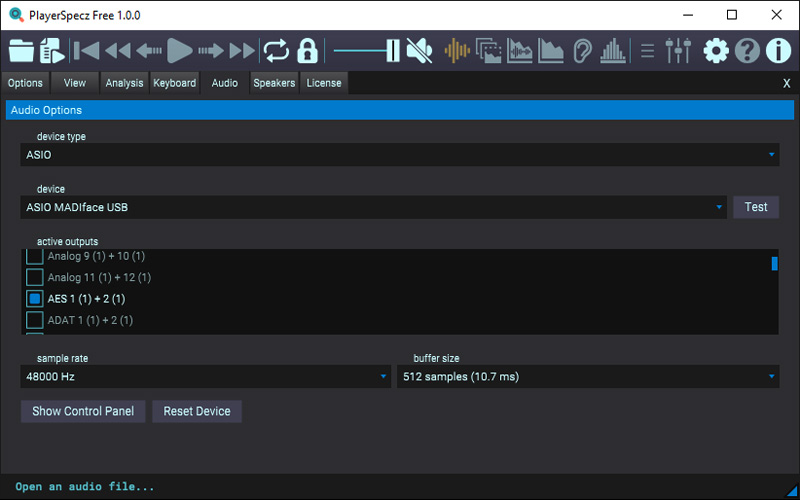This screenshot has height=500, width=800.
Task: Expand the sample rate 48000 Hz dropdown
Action: [x=205, y=377]
